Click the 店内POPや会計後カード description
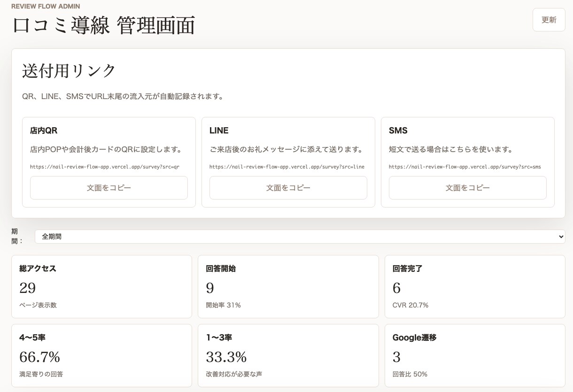This screenshot has height=392, width=573. click(106, 150)
